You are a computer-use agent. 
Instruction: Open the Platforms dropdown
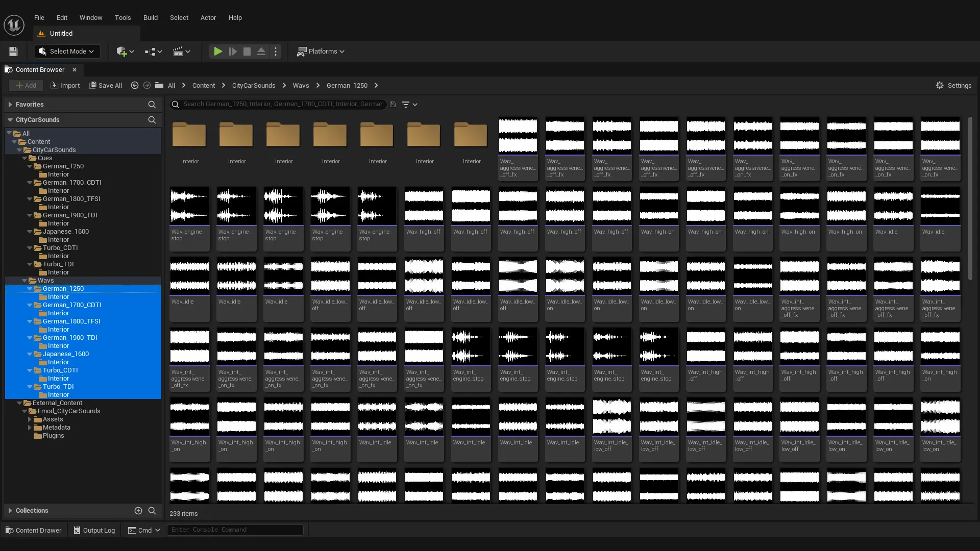tap(321, 52)
